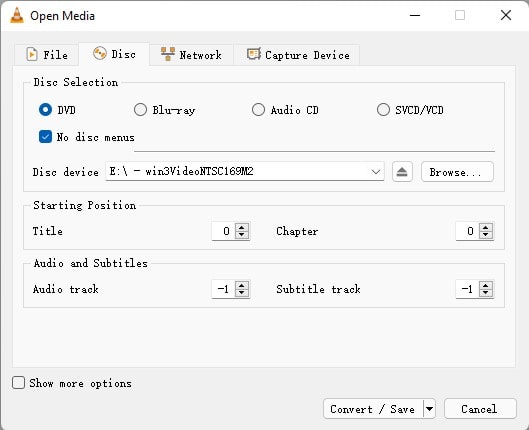Uncheck No disc menus checkbox
Viewport: 529px width, 430px height.
[x=46, y=137]
